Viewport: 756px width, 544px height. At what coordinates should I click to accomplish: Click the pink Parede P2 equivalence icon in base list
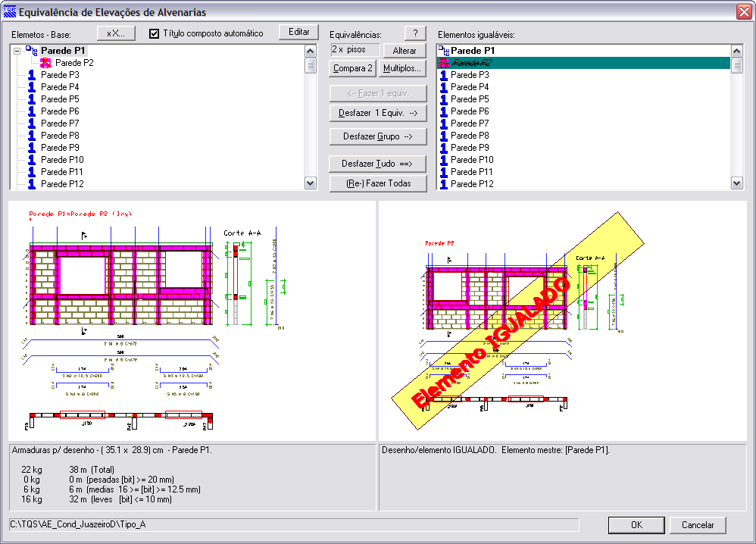45,63
